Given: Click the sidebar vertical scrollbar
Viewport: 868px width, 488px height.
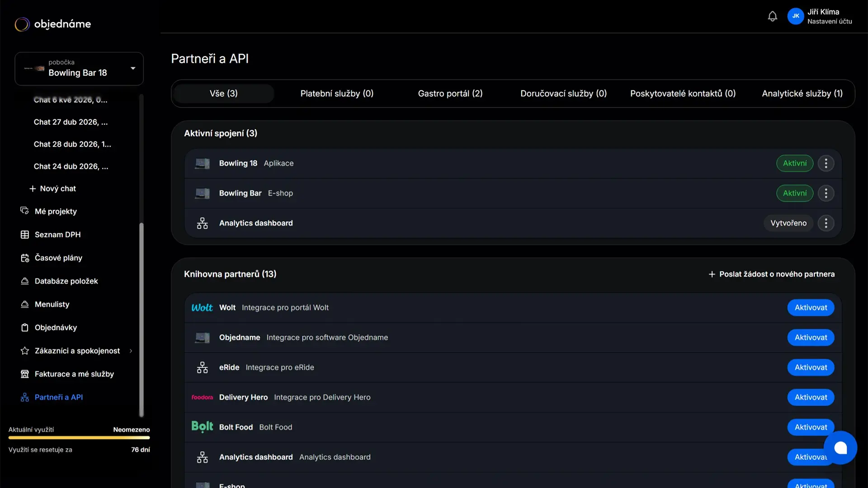Looking at the screenshot, I should [x=141, y=320].
